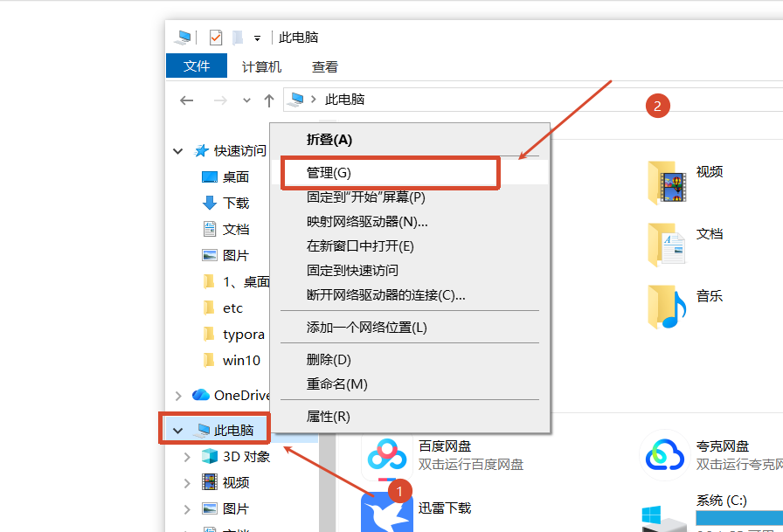Select the 系统 (C:) drive icon
The image size is (783, 532).
(663, 518)
